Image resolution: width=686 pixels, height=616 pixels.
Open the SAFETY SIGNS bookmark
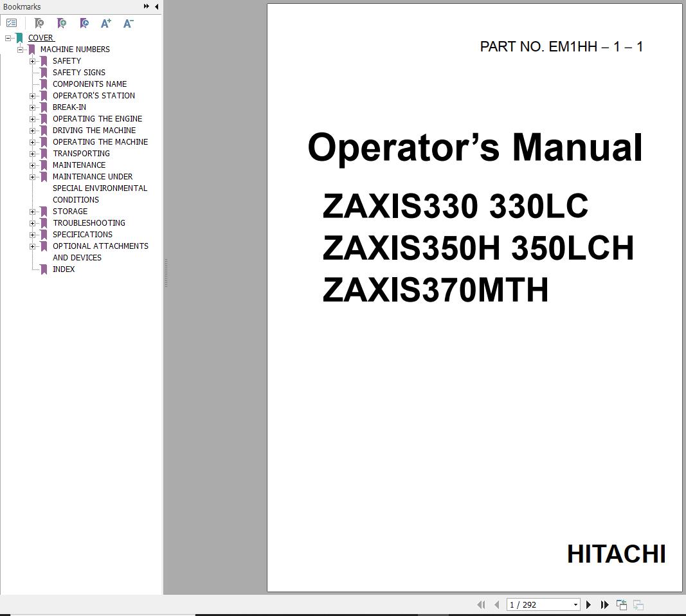(x=78, y=73)
